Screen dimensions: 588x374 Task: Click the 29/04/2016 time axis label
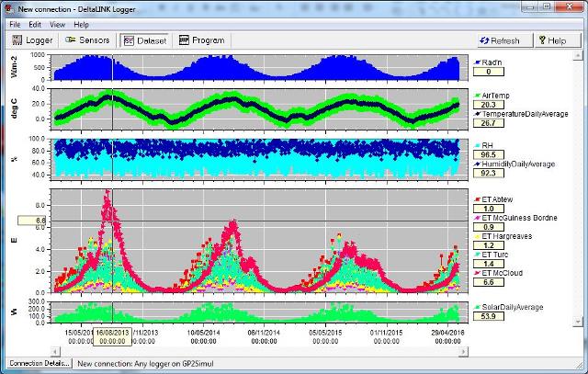tap(447, 336)
